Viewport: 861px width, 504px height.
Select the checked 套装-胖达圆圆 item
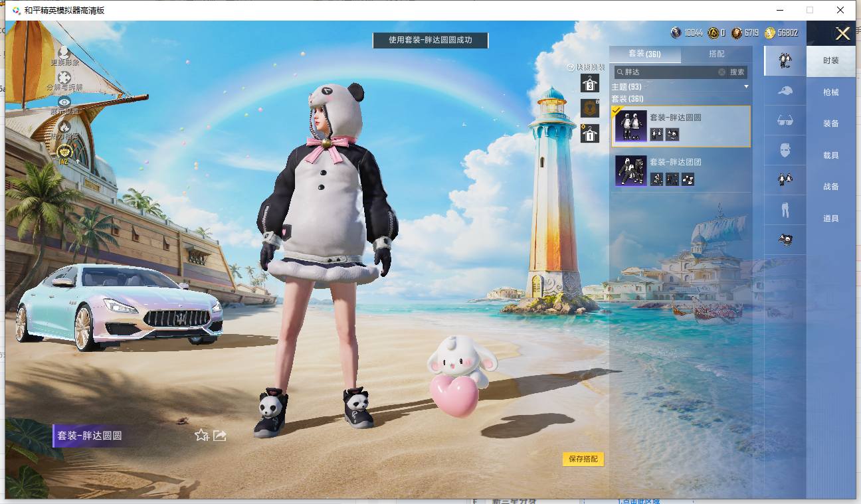[x=681, y=126]
